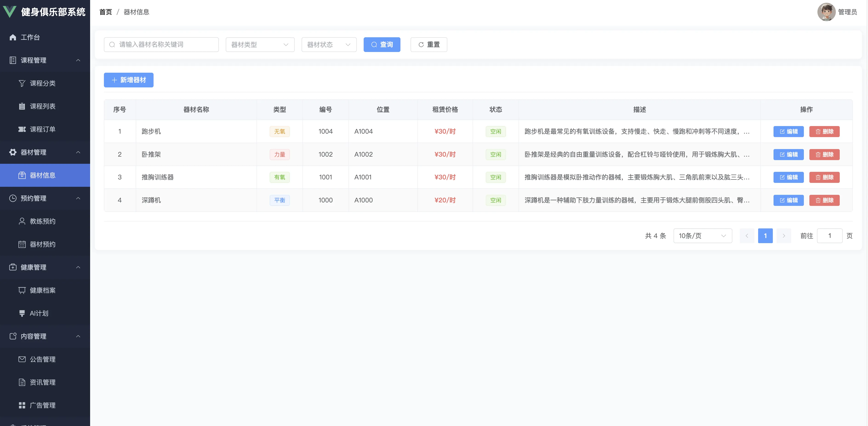Click the home icon beside 工作台

(13, 37)
